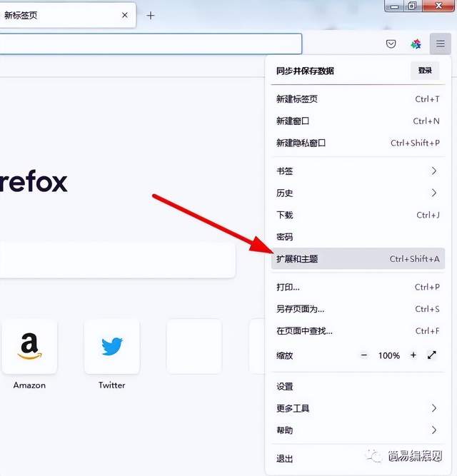
Task: Click the Twitter label text
Action: (111, 385)
